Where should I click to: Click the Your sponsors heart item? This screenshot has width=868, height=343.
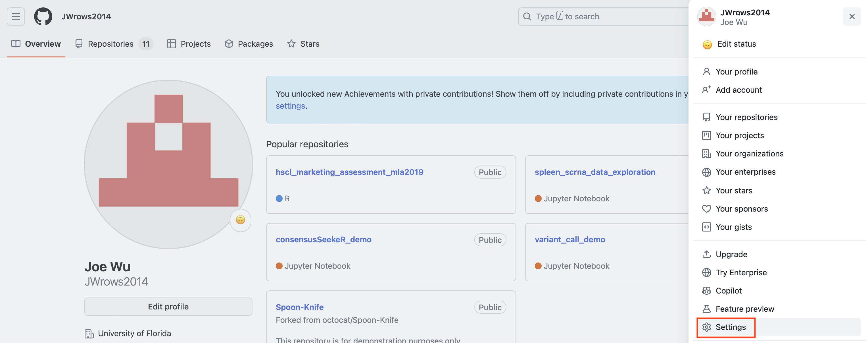pos(741,209)
